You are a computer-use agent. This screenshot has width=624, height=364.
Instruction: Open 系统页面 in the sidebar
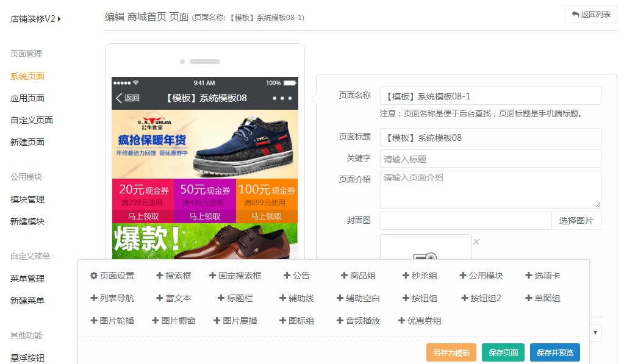pos(27,76)
